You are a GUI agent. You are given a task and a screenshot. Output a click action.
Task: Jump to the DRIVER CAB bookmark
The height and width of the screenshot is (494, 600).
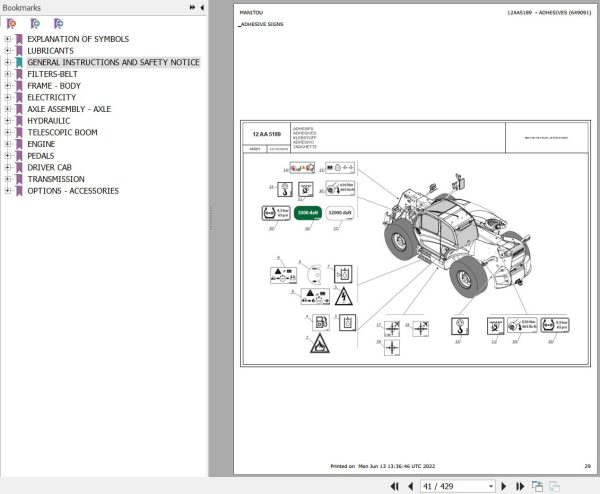[49, 167]
